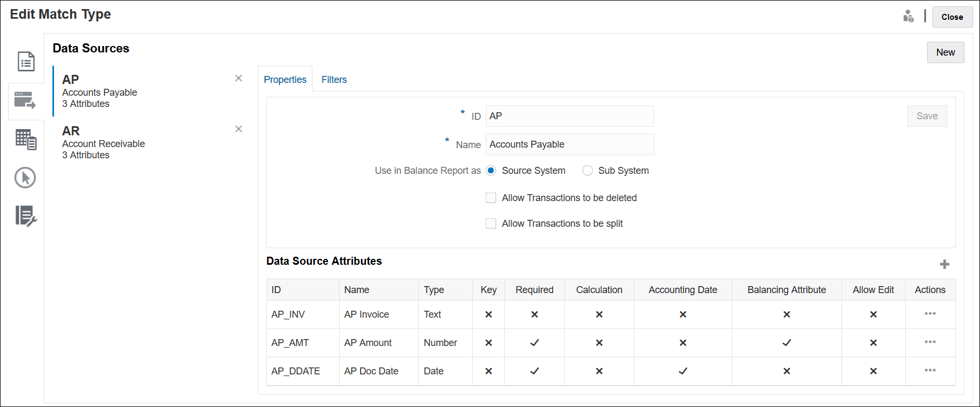Click the plus icon to add attribute

click(945, 264)
